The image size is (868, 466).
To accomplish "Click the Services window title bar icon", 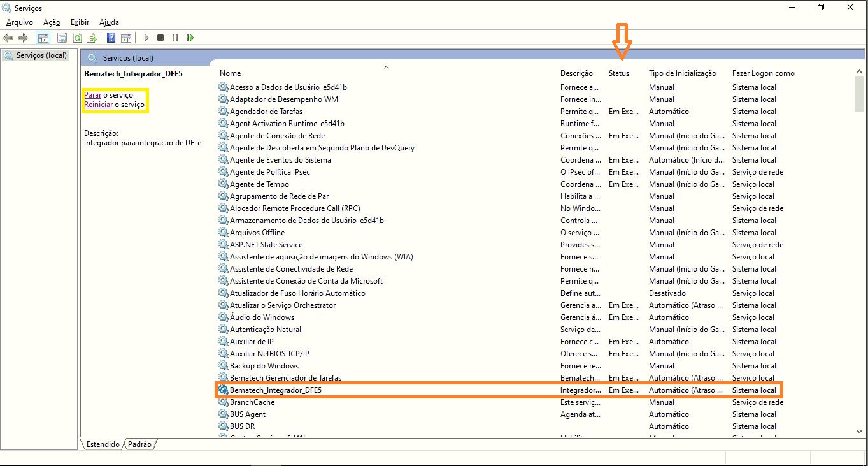I will pyautogui.click(x=7, y=8).
